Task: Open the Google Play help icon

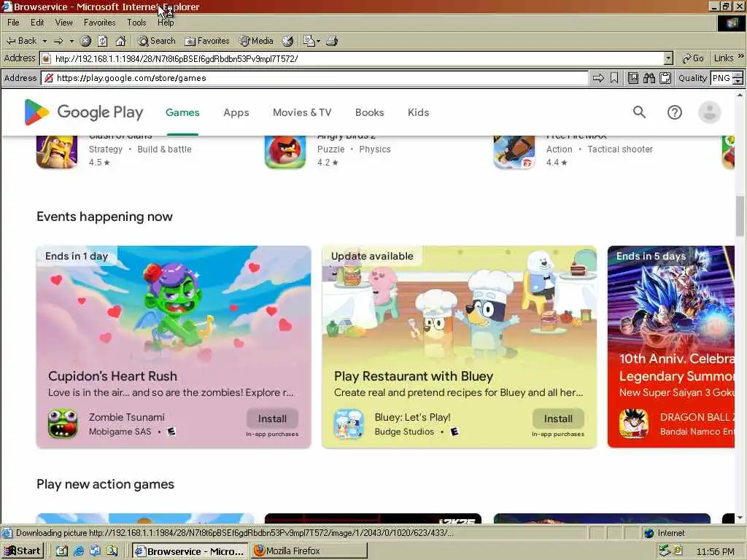Action: click(x=675, y=112)
